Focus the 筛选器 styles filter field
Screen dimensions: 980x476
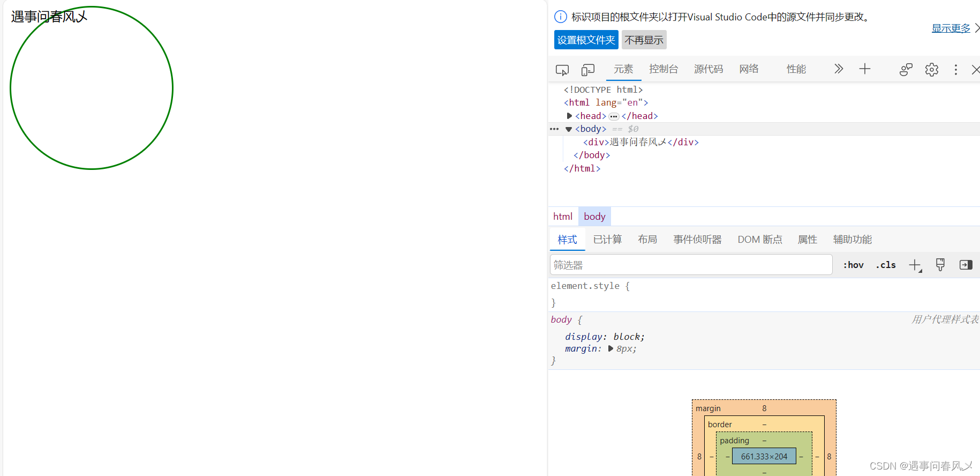[691, 265]
